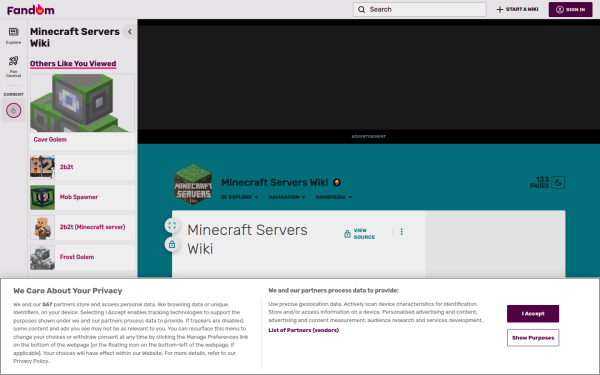Click the round lock icon beside article
This screenshot has height=375, width=600.
(172, 244)
